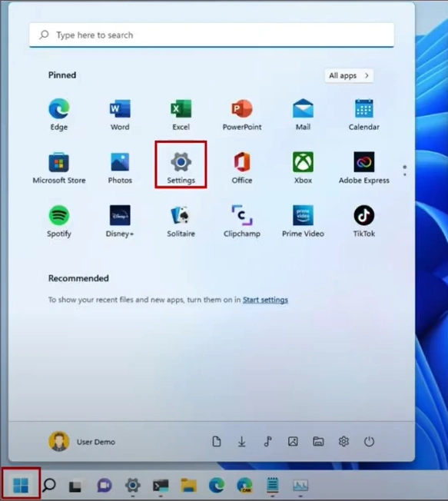Click the Power button in Start menu
Viewport: 448px width, 501px height.
[369, 442]
